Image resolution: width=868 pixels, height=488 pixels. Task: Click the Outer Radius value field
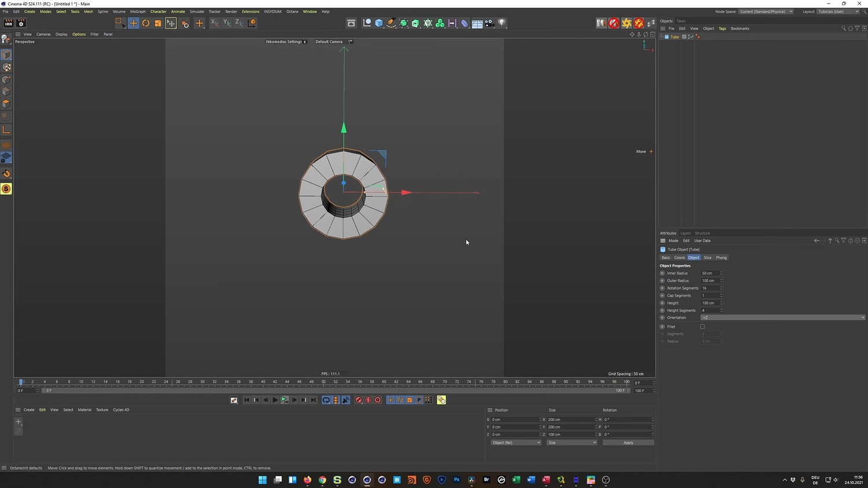pyautogui.click(x=710, y=280)
